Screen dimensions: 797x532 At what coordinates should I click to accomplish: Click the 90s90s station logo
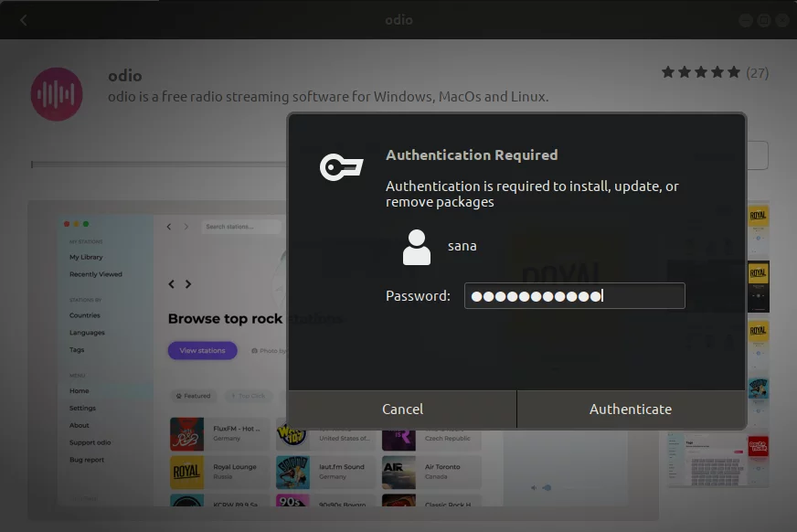coord(292,501)
